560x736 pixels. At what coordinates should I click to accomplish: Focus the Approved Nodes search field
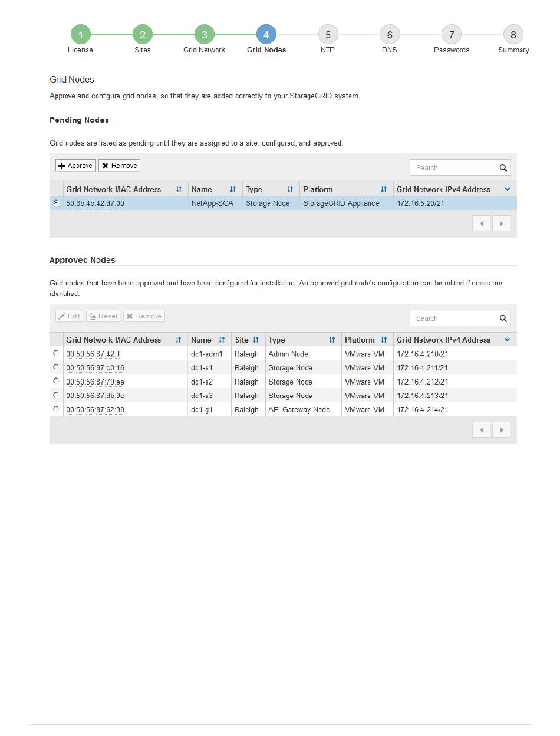(454, 318)
